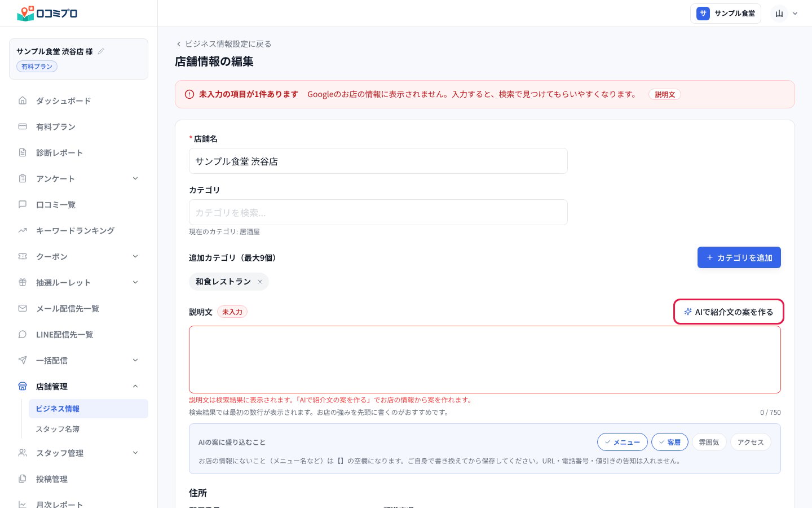
Task: Click the 店舗名 input field
Action: 378,161
